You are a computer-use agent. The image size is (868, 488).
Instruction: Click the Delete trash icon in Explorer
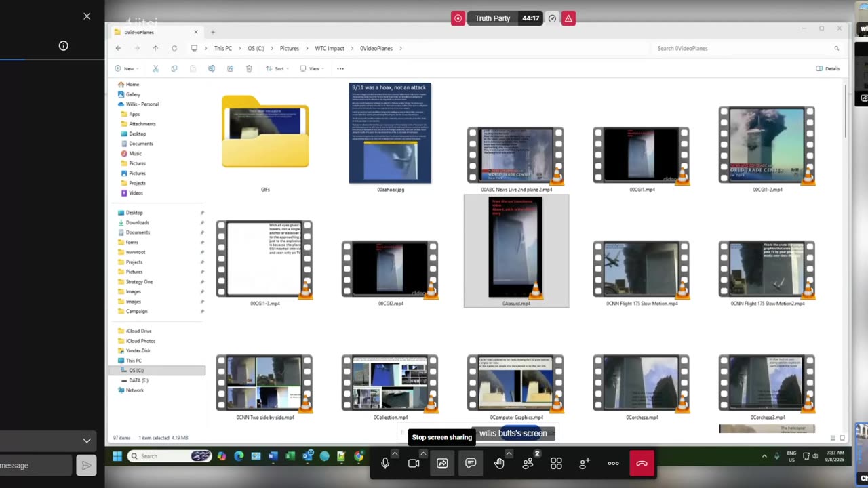pos(249,68)
